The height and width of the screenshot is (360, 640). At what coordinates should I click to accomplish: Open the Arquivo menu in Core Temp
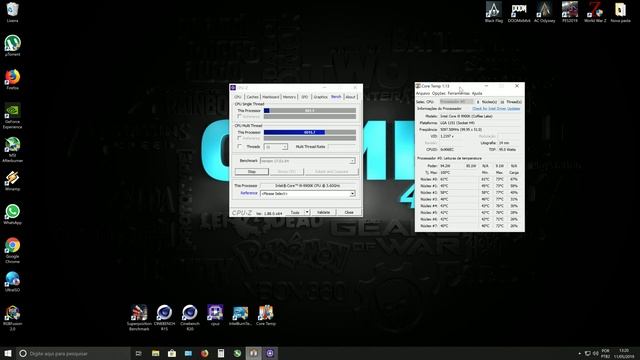[423, 93]
